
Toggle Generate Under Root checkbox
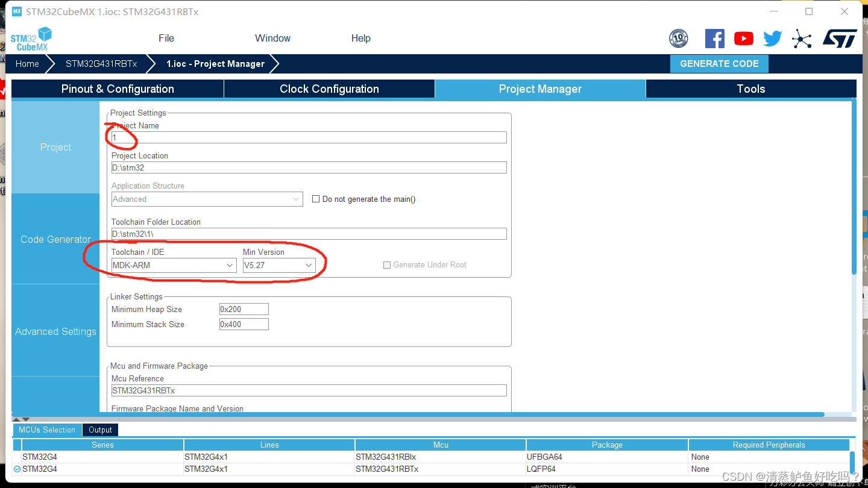coord(387,265)
